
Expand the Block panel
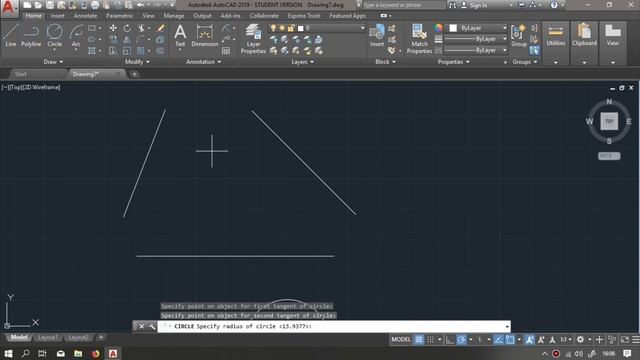[x=385, y=62]
